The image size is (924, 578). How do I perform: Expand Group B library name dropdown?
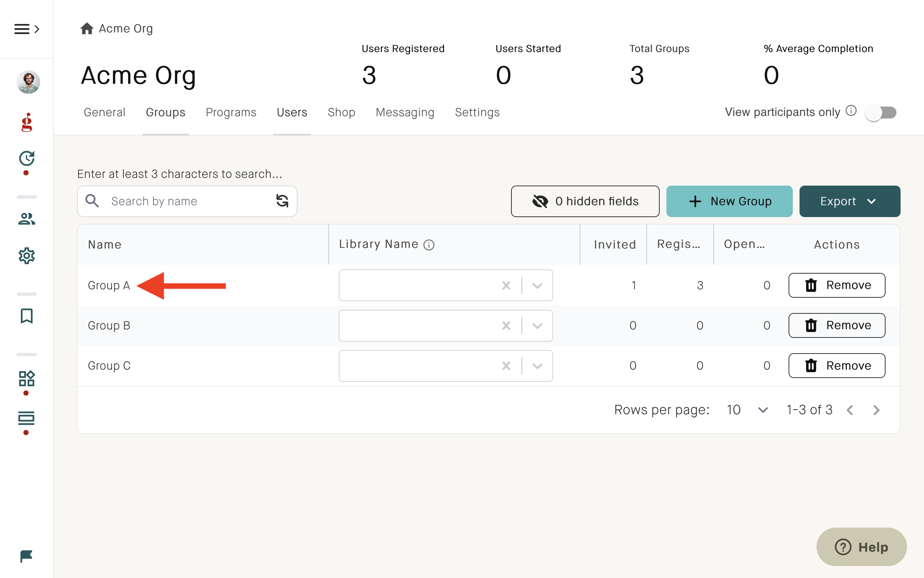coord(537,326)
